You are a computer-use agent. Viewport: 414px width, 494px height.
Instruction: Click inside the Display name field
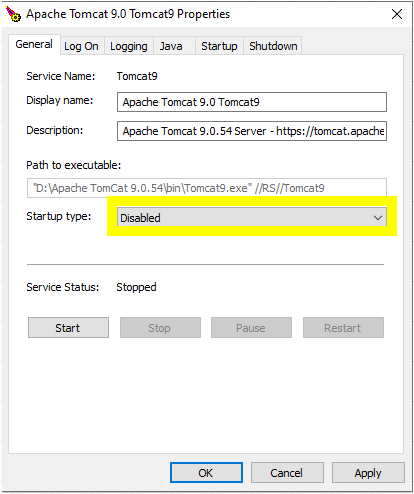252,102
